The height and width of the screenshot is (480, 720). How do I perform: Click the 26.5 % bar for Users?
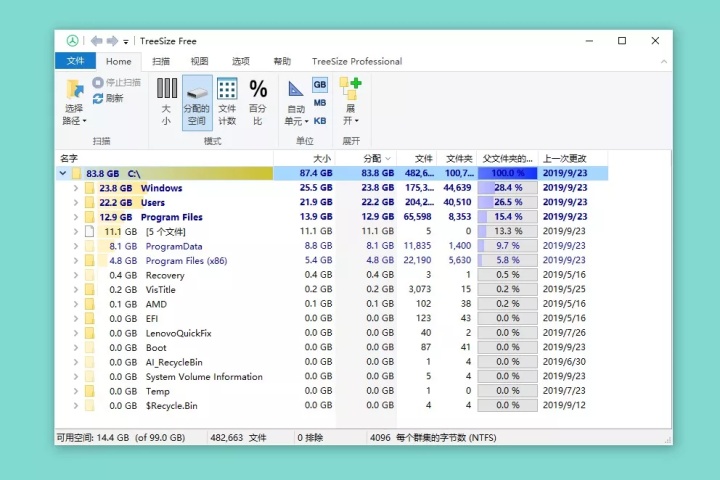click(x=507, y=202)
